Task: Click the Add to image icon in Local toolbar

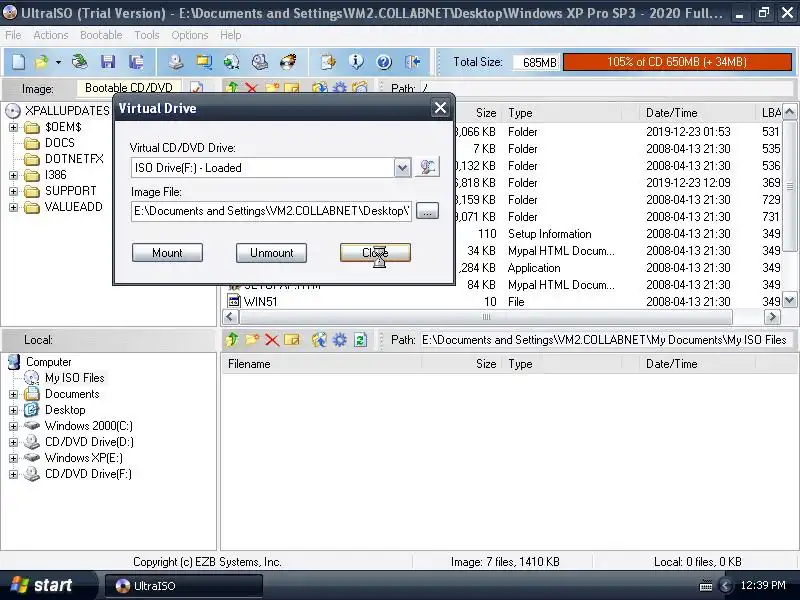Action: [x=319, y=340]
